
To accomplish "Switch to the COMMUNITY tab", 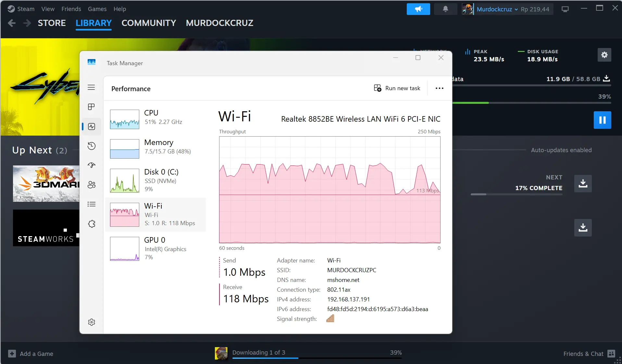I will 149,23.
